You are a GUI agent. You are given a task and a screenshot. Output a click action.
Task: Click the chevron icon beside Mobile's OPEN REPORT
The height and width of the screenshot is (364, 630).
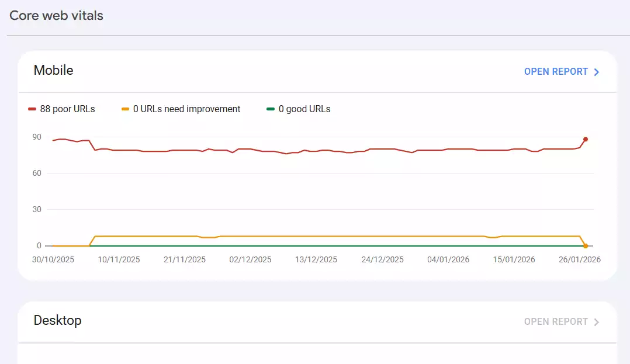596,71
